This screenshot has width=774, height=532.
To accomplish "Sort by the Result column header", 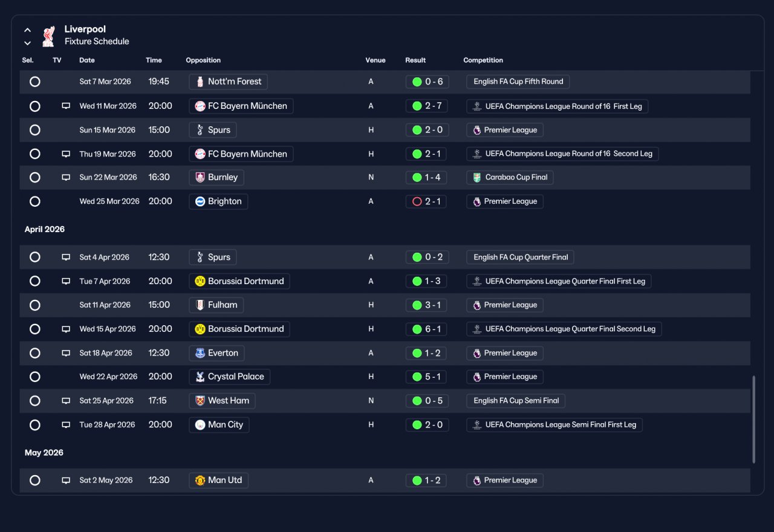I will click(x=415, y=60).
